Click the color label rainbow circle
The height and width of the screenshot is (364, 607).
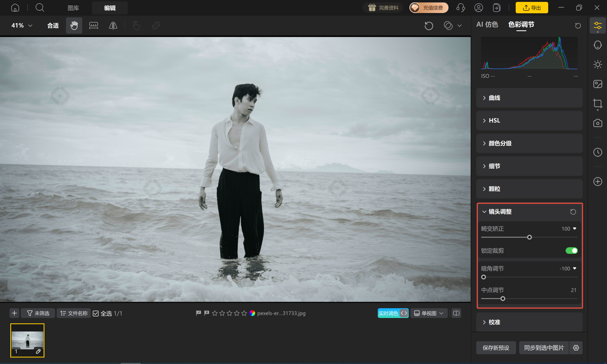[252, 313]
